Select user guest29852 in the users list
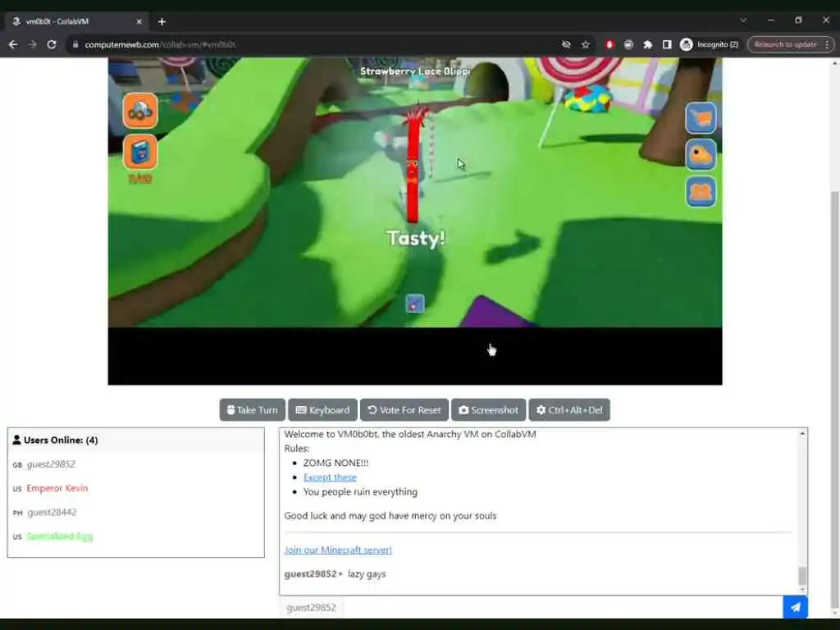The width and height of the screenshot is (840, 630). point(52,464)
